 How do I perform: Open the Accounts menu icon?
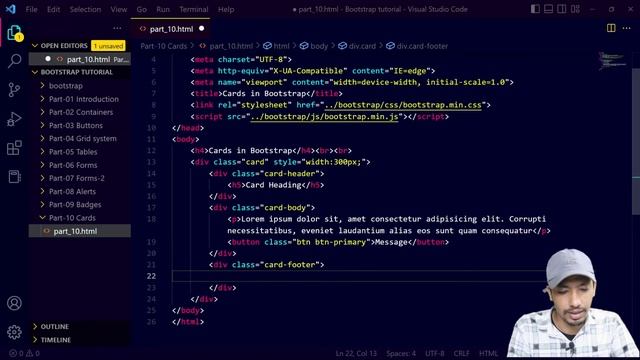14,303
